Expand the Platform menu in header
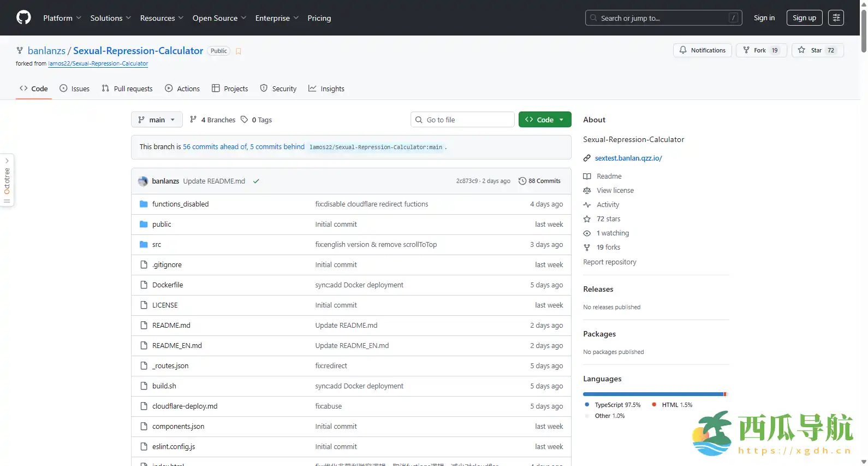Viewport: 868px width, 466px height. (62, 18)
